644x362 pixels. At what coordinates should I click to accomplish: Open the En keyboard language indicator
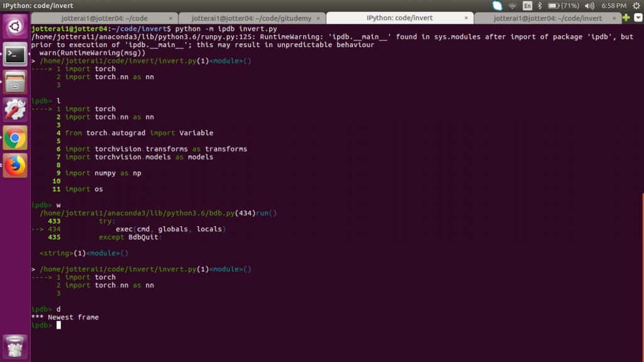tap(528, 6)
